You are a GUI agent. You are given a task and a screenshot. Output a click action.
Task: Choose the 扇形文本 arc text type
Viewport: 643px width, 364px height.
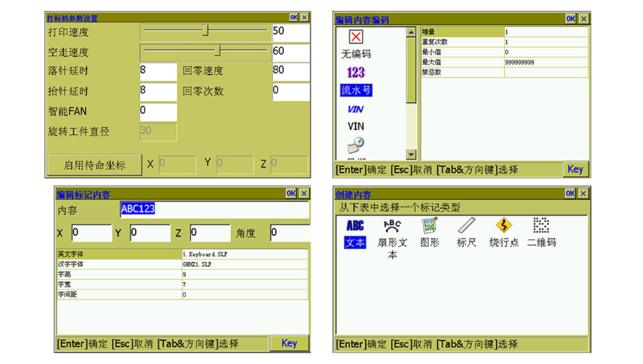pyautogui.click(x=392, y=239)
